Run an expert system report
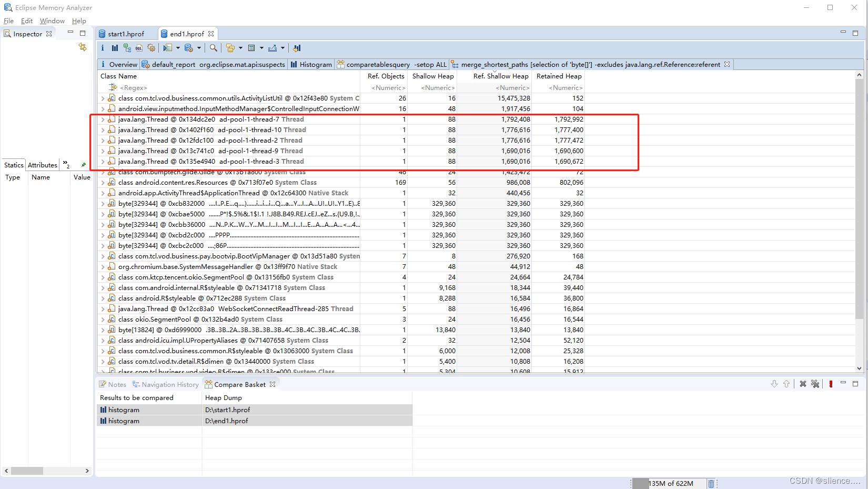The height and width of the screenshot is (489, 868). pos(167,48)
